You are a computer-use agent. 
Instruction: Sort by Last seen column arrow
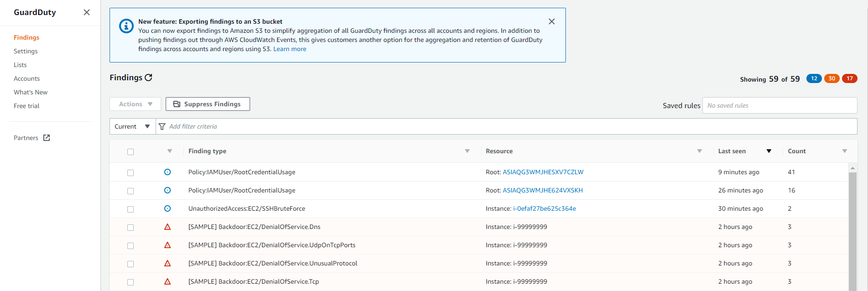[x=769, y=151]
